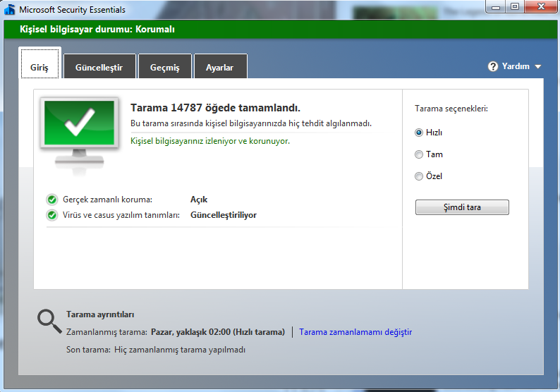The image size is (560, 392).
Task: Expand the Yardım dropdown arrow
Action: [x=538, y=67]
